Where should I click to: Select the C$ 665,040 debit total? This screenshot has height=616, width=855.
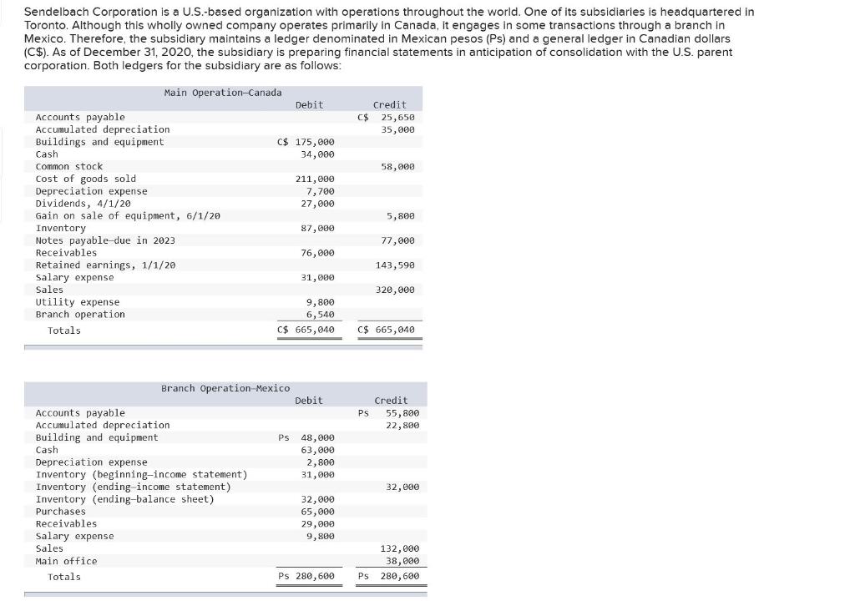pyautogui.click(x=306, y=329)
